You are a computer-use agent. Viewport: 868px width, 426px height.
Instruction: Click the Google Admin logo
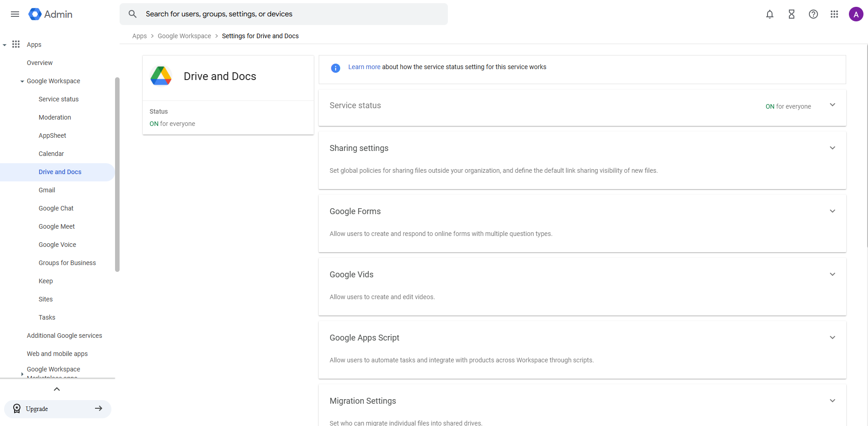coord(50,14)
